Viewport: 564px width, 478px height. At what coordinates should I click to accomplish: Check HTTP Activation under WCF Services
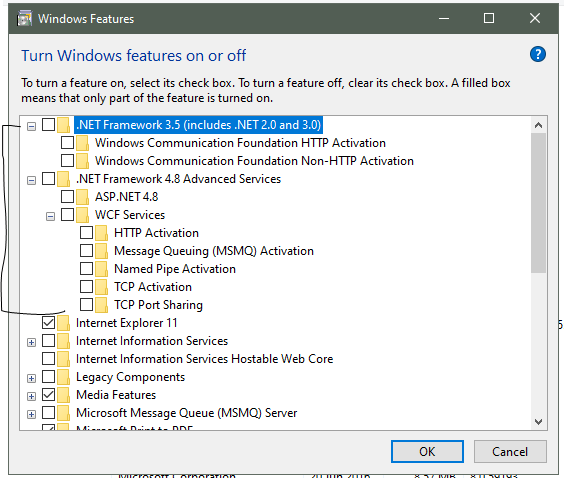point(87,232)
